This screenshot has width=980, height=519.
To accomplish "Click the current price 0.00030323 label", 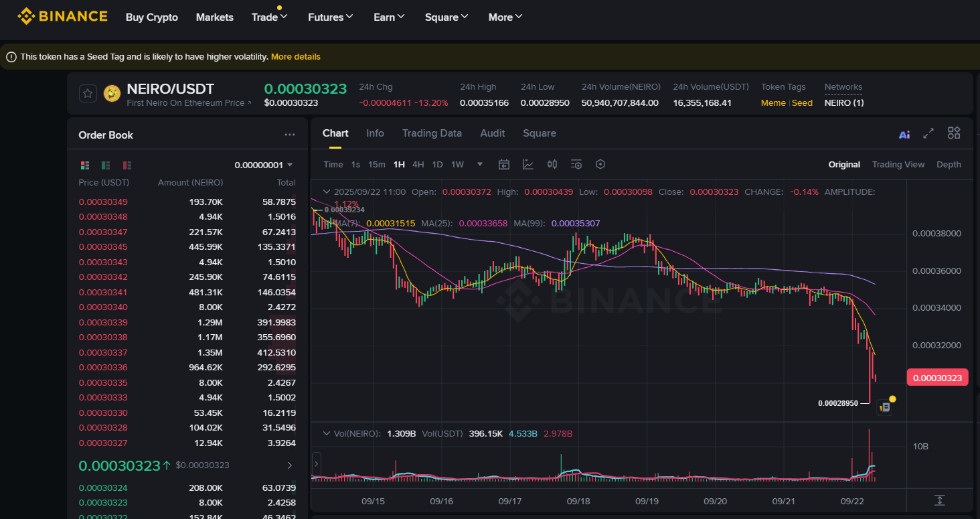I will (x=937, y=377).
